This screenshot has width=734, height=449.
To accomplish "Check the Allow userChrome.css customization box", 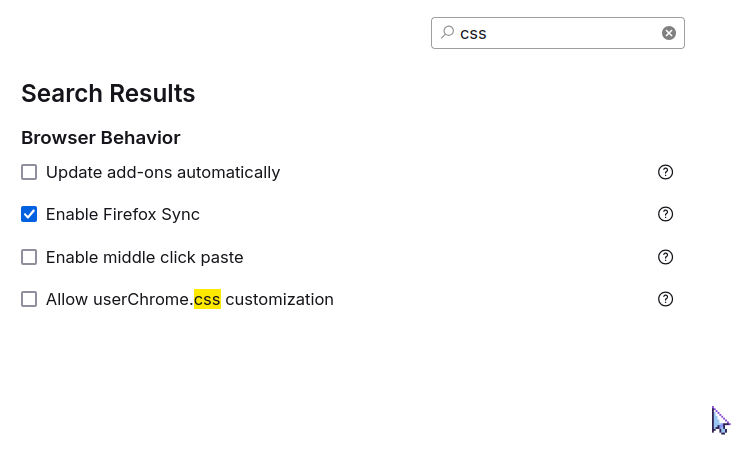I will coord(29,299).
